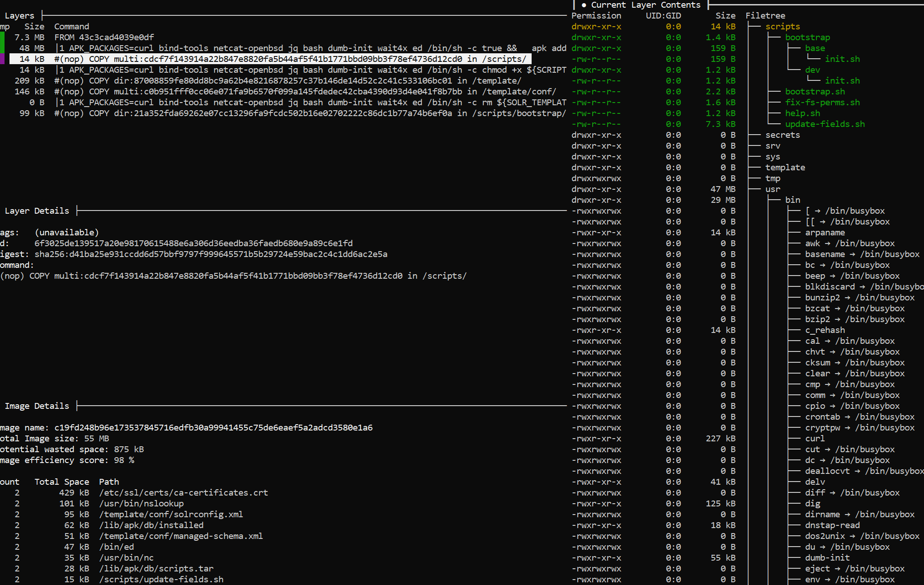Select the ca-certificates.crt wasted space row
Image resolution: width=924 pixels, height=585 pixels.
[183, 492]
